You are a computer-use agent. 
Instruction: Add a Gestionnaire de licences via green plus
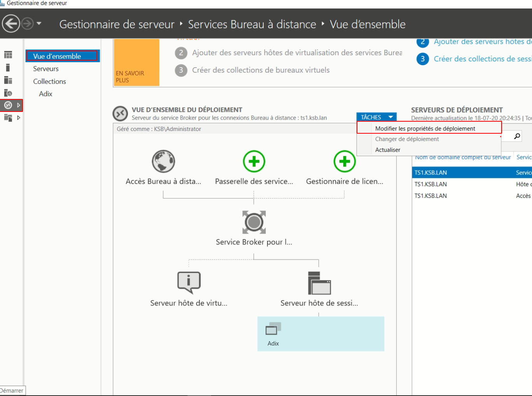(345, 161)
